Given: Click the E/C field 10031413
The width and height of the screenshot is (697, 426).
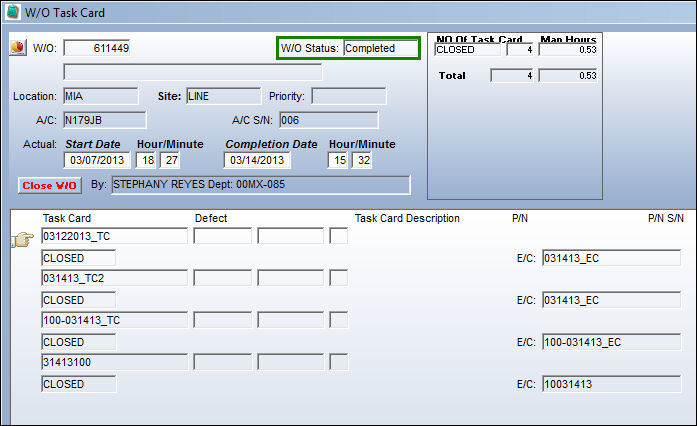Looking at the screenshot, I should tap(612, 384).
